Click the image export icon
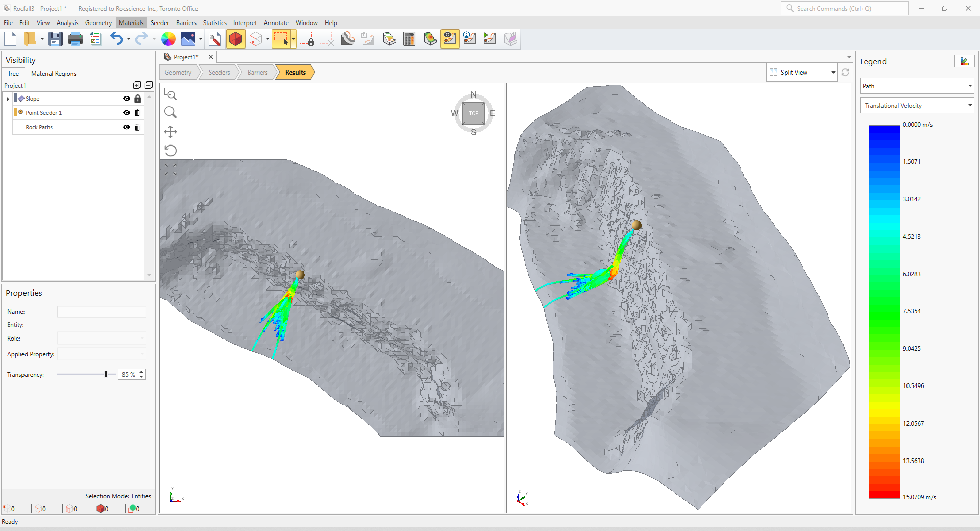This screenshot has height=531, width=980. pos(188,39)
